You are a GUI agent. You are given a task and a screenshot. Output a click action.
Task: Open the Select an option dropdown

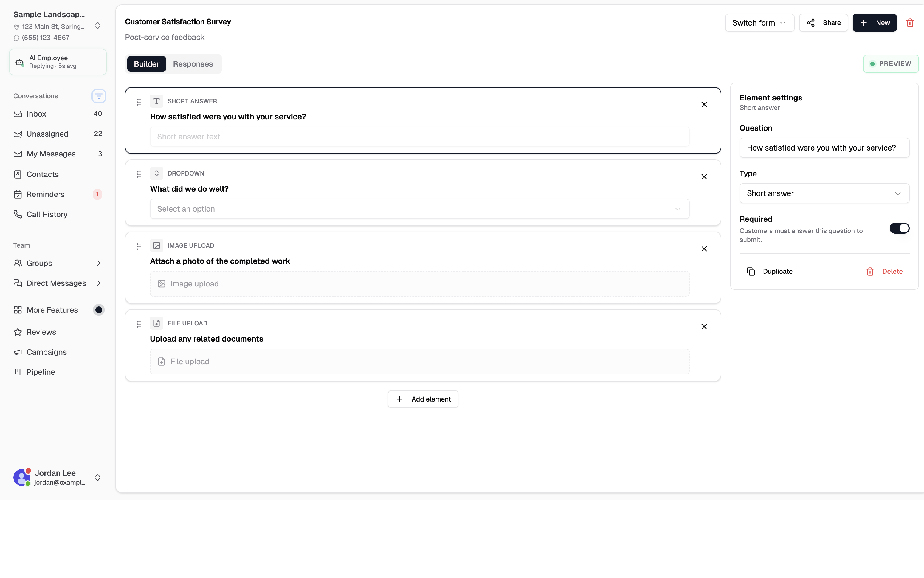tap(419, 209)
